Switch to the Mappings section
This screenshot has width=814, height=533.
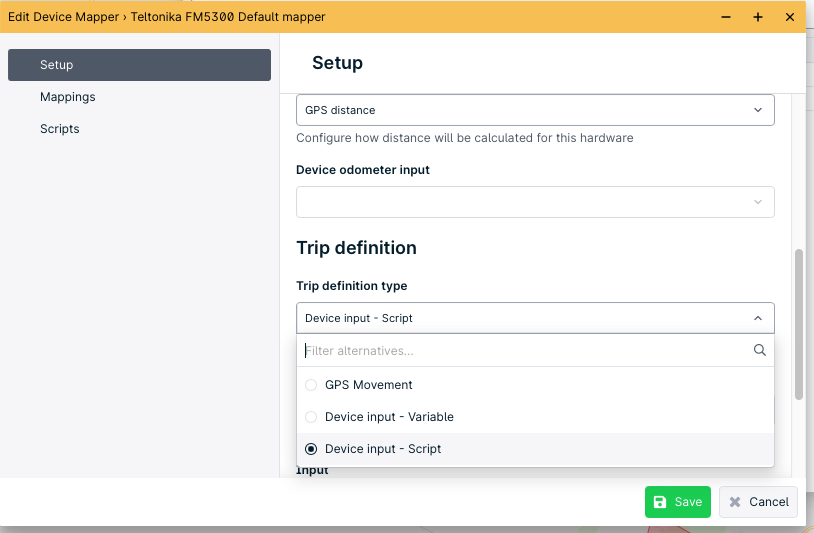(x=67, y=97)
